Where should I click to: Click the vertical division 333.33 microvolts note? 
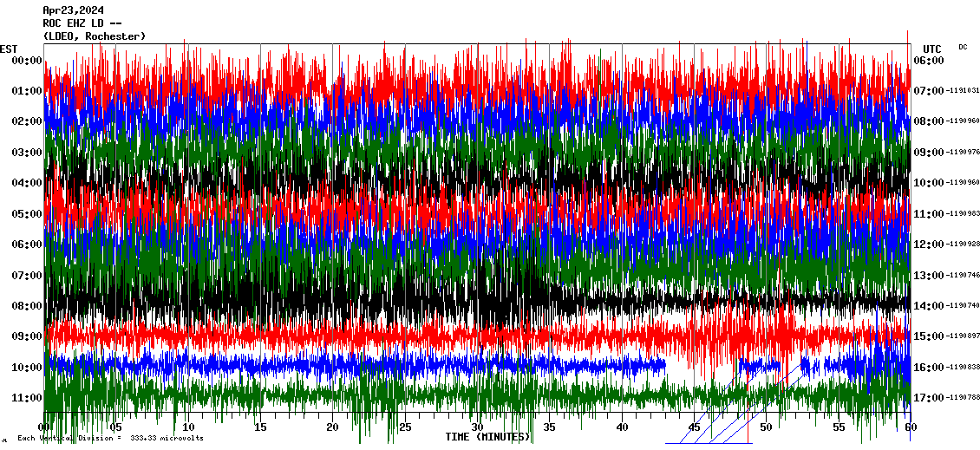click(x=110, y=438)
